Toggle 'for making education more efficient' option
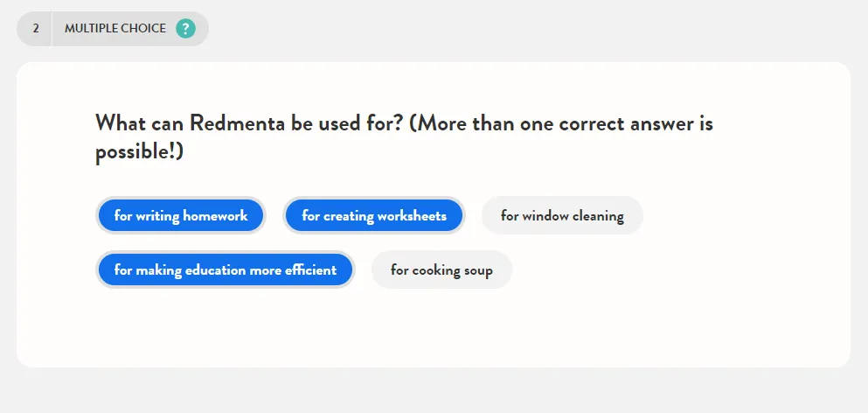Image resolution: width=868 pixels, height=413 pixels. 226,269
